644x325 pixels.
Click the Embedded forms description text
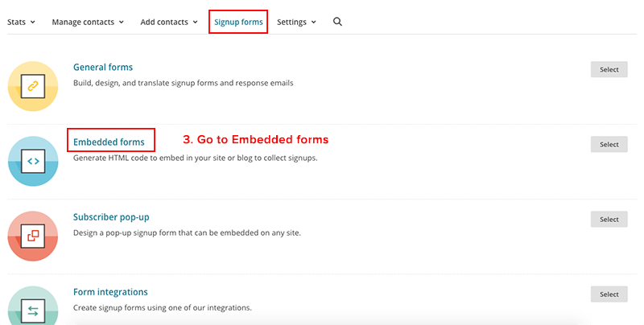(196, 158)
